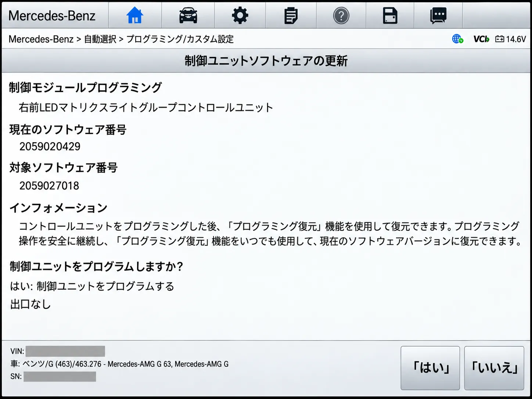Open the vehicle diagnostics car icon

coord(188,15)
